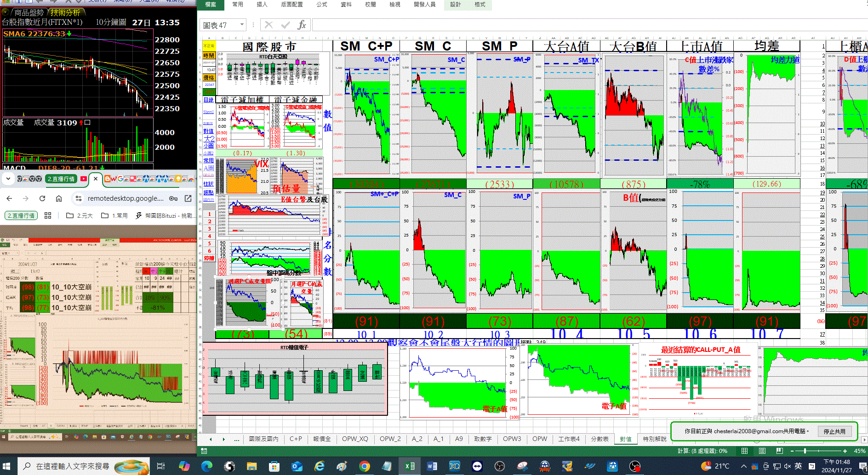Viewport: 868px width, 475px height.
Task: Click Chrome back navigation arrow
Action: [x=9, y=198]
